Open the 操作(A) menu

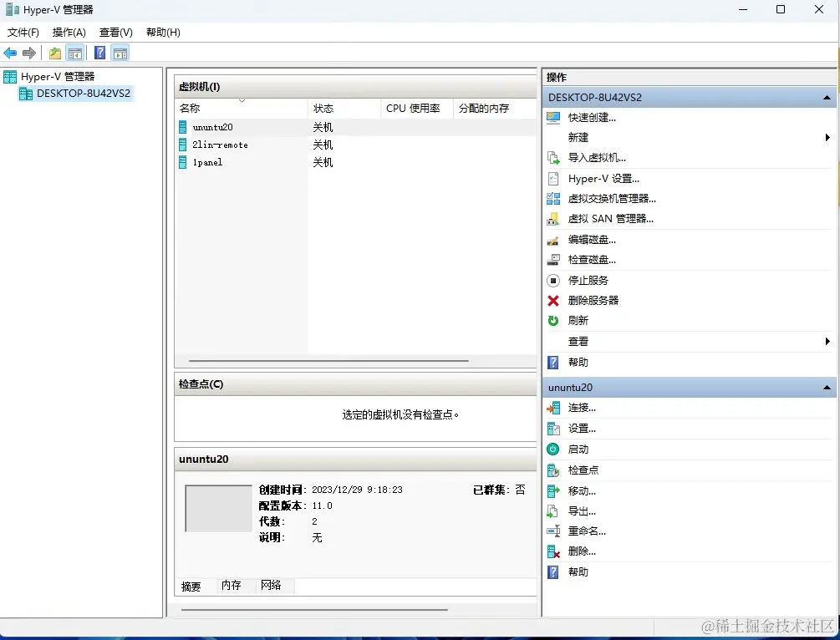(69, 32)
